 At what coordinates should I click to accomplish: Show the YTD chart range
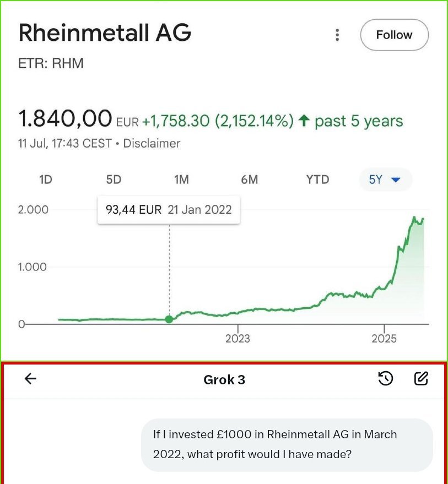coord(317,180)
